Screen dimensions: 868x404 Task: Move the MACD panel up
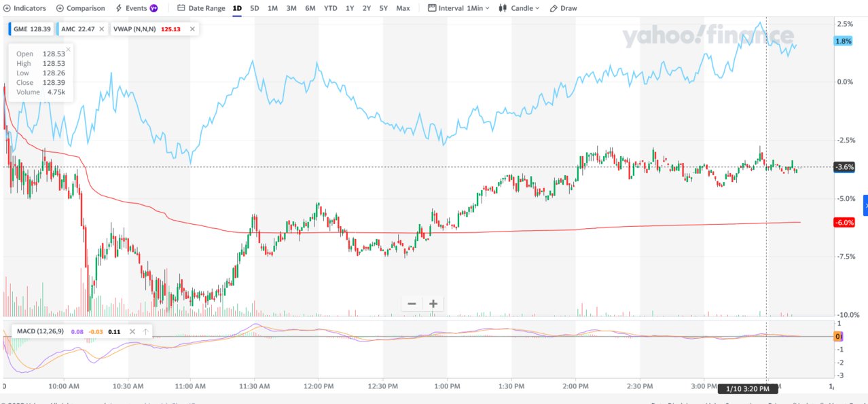pyautogui.click(x=145, y=331)
